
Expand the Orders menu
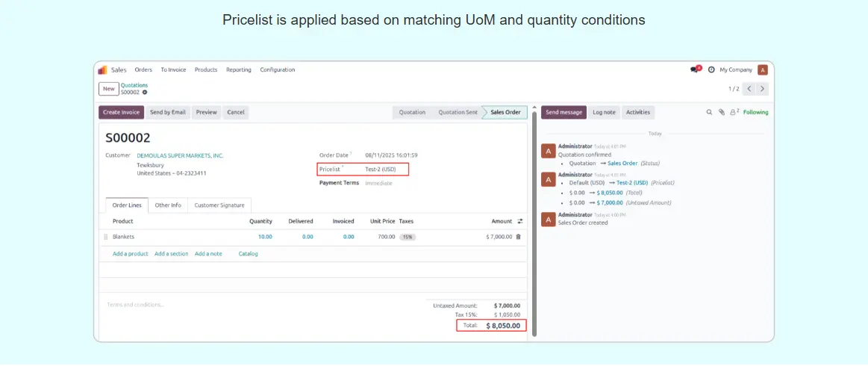click(x=143, y=69)
